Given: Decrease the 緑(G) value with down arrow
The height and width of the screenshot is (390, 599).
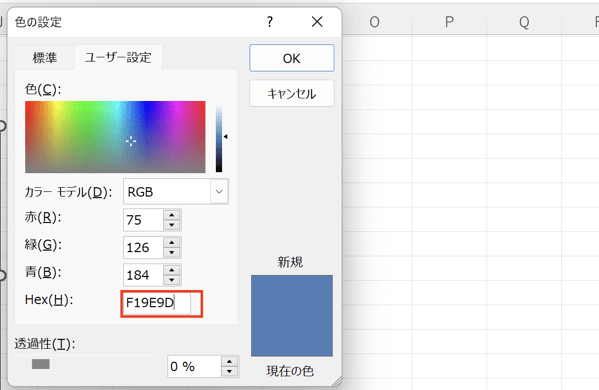Looking at the screenshot, I should 172,252.
